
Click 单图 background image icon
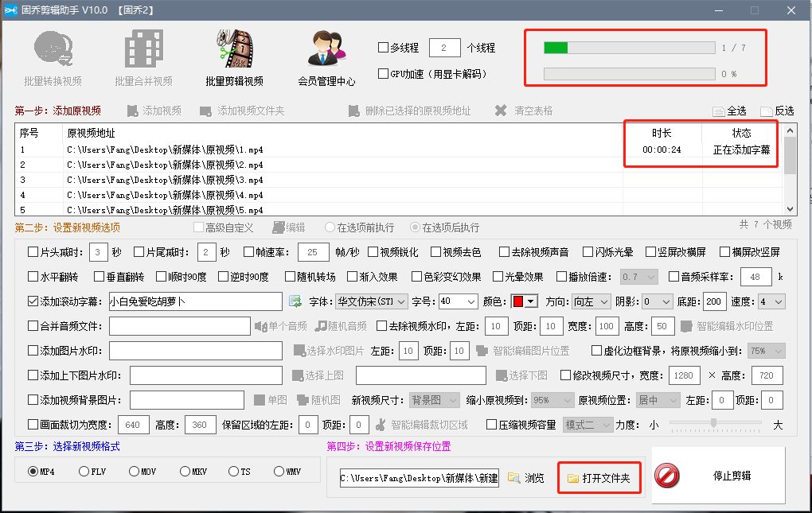click(x=260, y=400)
